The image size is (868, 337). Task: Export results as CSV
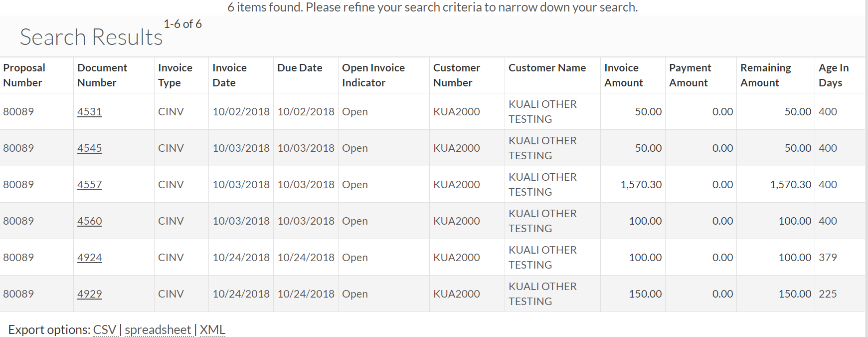(x=105, y=330)
